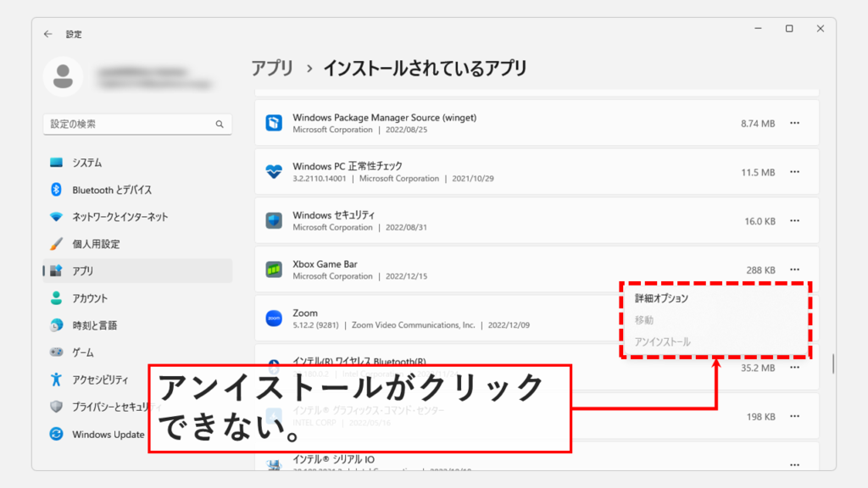The height and width of the screenshot is (488, 868).
Task: Open 時刻と言語 settings
Action: click(x=137, y=325)
